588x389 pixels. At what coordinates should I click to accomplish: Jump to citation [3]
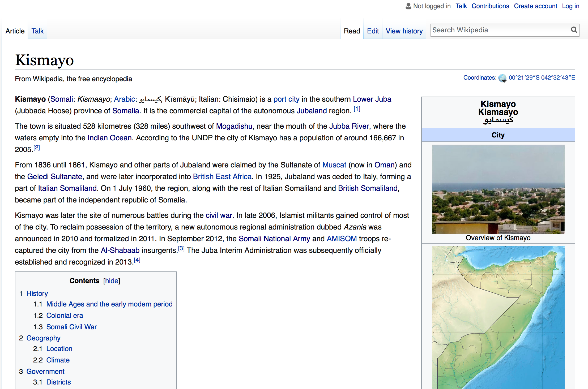coord(181,248)
